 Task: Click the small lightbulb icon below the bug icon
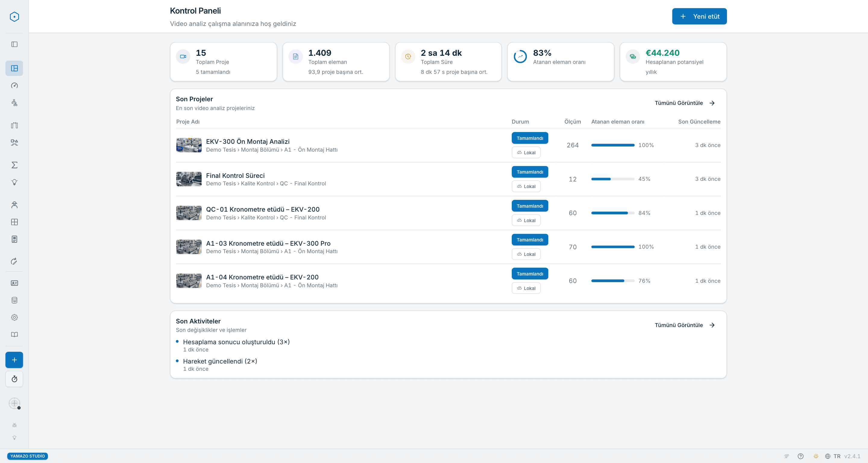pos(14,437)
